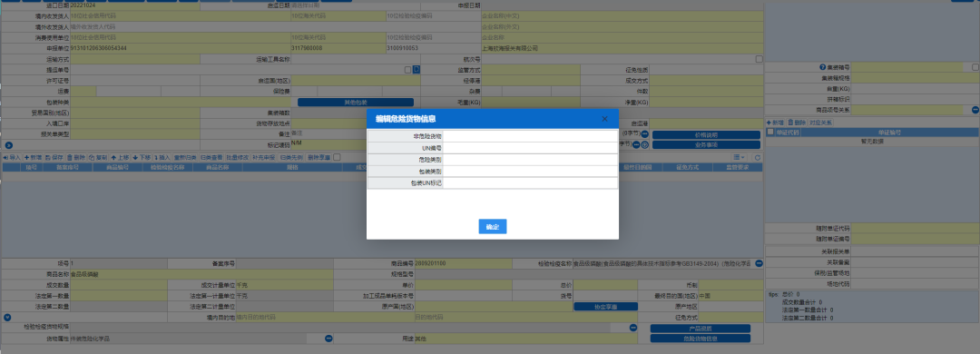Image resolution: width=980 pixels, height=354 pixels.
Task: Copy item using 复制 icon
Action: pyautogui.click(x=98, y=157)
